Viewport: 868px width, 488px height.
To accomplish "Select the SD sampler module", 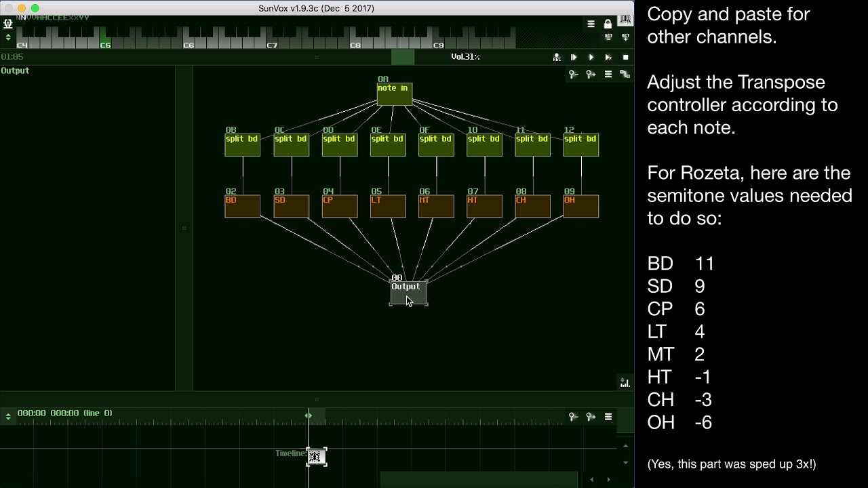I will point(291,207).
